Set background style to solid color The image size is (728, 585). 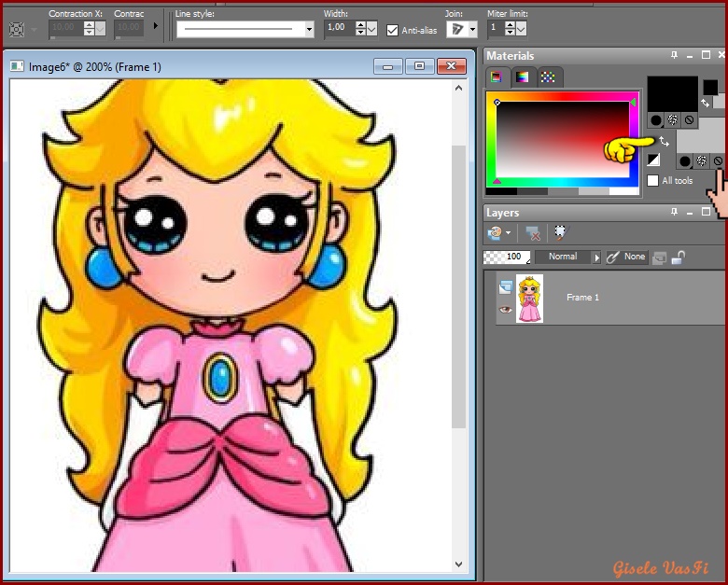tap(685, 161)
